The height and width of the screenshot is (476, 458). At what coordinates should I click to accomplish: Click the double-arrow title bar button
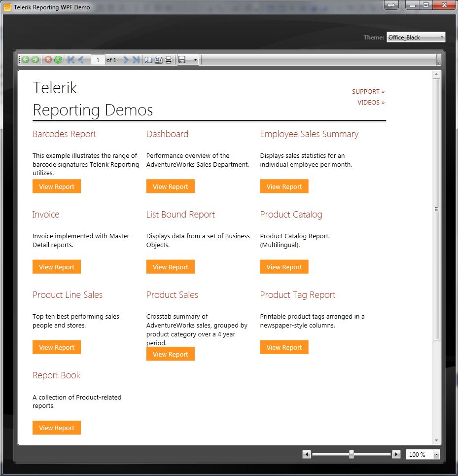click(391, 5)
